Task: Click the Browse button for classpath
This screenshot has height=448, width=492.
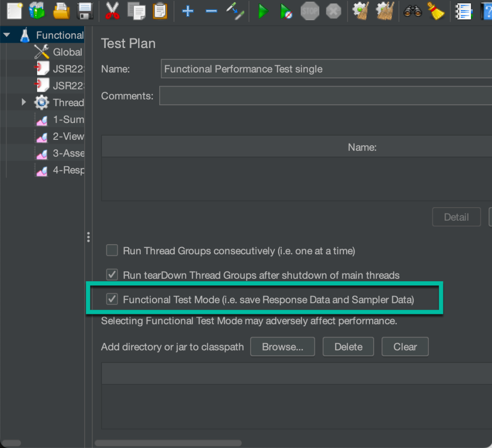Action: (282, 347)
